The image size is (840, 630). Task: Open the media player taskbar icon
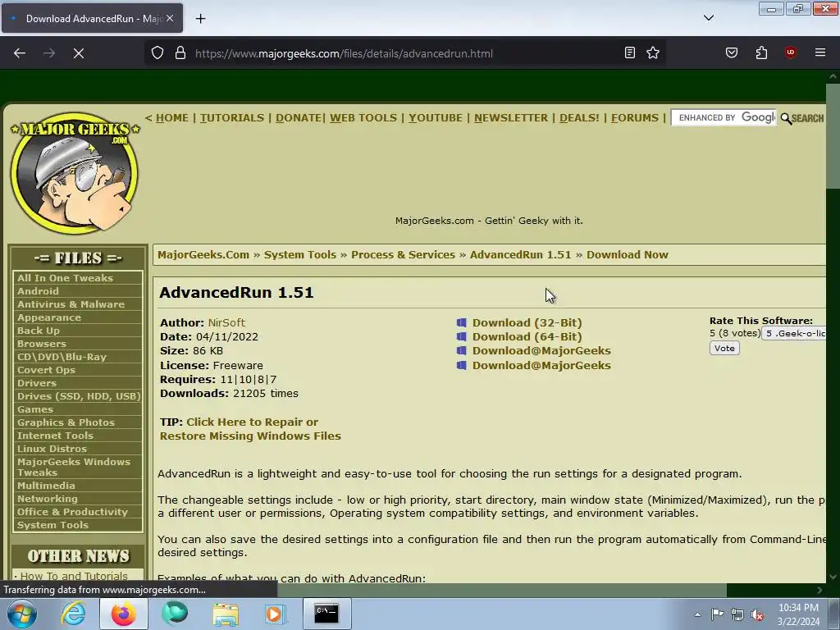(x=276, y=614)
